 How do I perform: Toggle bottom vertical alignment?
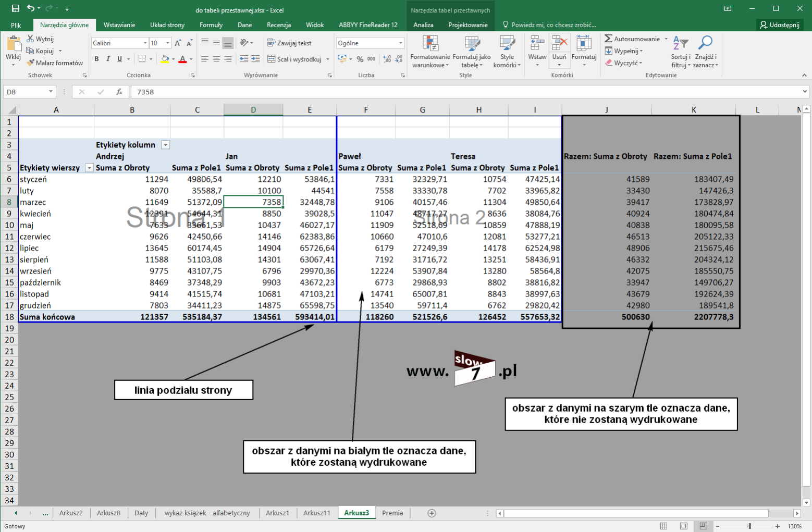click(228, 43)
